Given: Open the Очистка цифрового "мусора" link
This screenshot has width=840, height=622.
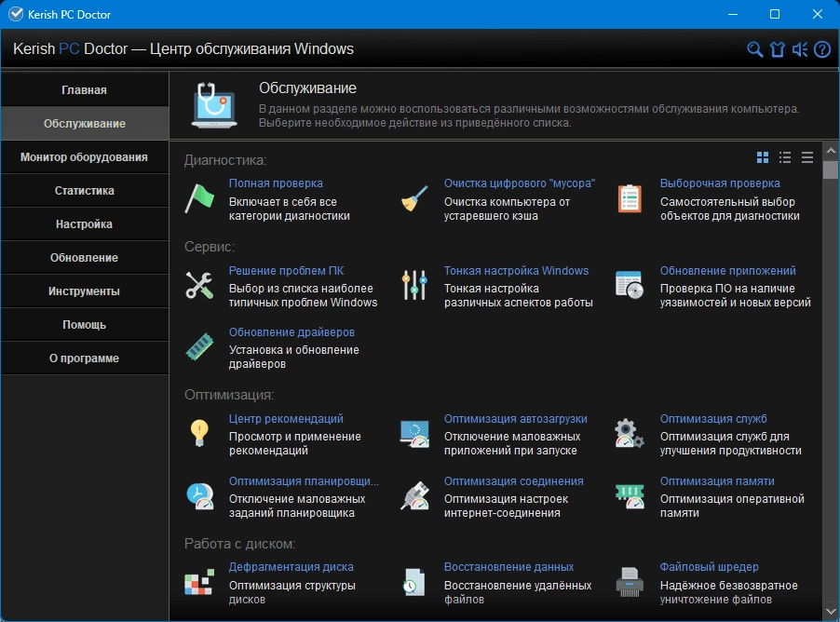Looking at the screenshot, I should [519, 183].
